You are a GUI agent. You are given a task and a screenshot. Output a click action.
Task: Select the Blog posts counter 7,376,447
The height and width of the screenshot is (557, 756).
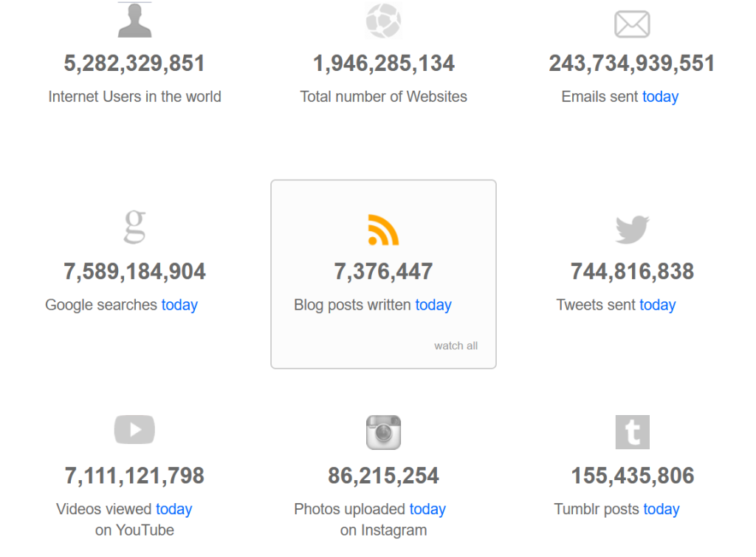click(383, 272)
